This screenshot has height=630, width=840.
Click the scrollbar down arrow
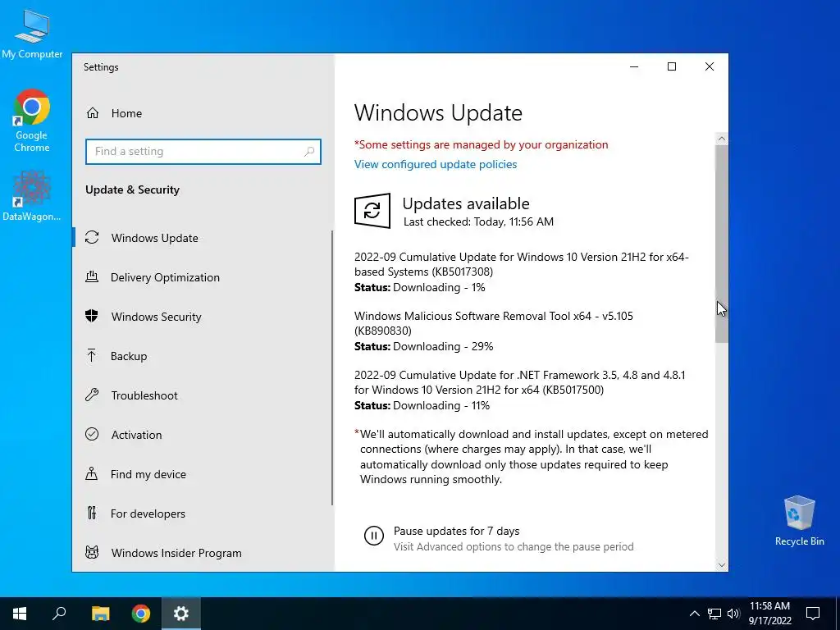coord(722,564)
